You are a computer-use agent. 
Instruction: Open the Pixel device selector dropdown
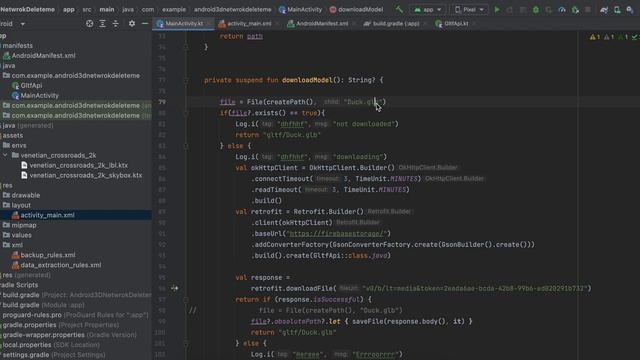pyautogui.click(x=469, y=9)
